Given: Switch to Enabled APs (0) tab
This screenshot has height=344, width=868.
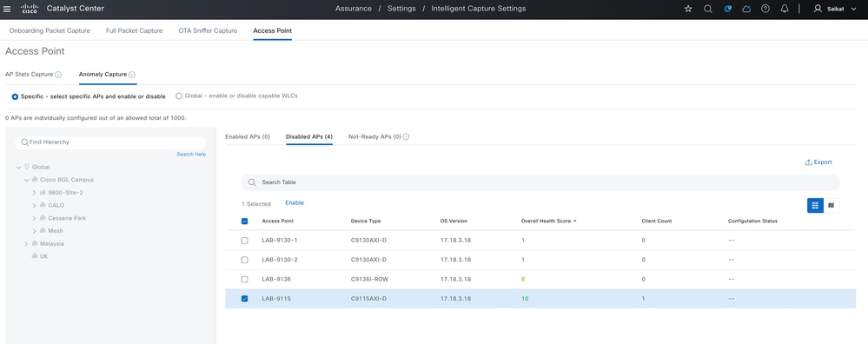Looking at the screenshot, I should point(248,136).
